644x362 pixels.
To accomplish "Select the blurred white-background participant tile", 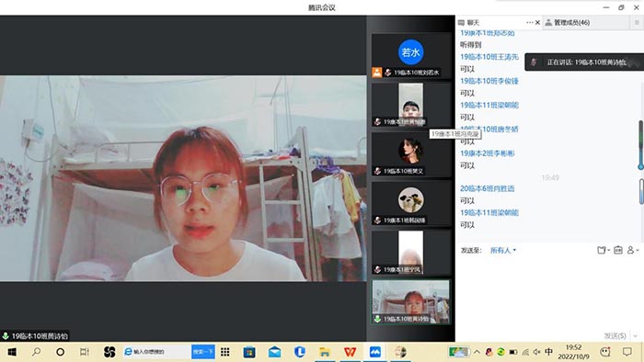I will pyautogui.click(x=410, y=253).
